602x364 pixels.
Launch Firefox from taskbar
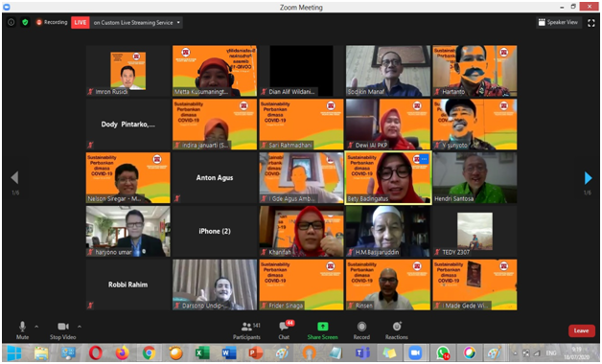tap(122, 353)
